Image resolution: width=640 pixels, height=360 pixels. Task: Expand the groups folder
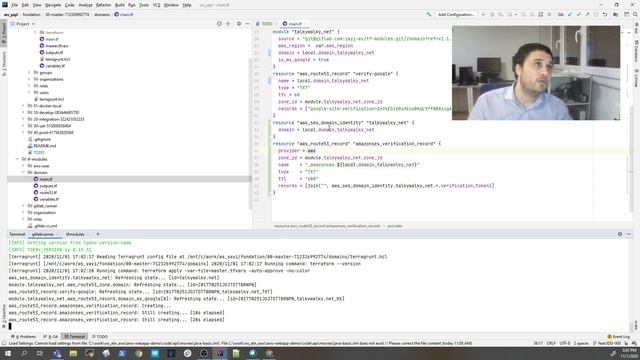[29, 73]
